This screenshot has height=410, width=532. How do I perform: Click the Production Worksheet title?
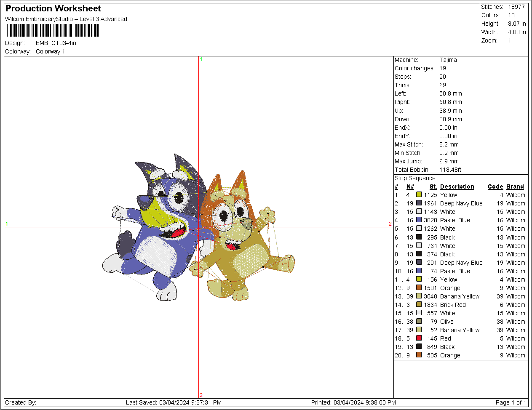click(53, 8)
